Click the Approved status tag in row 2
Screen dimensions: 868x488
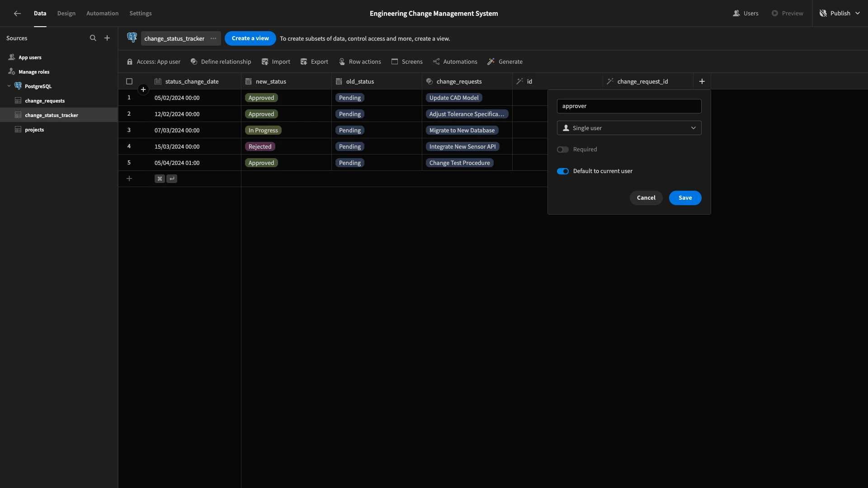tap(261, 114)
